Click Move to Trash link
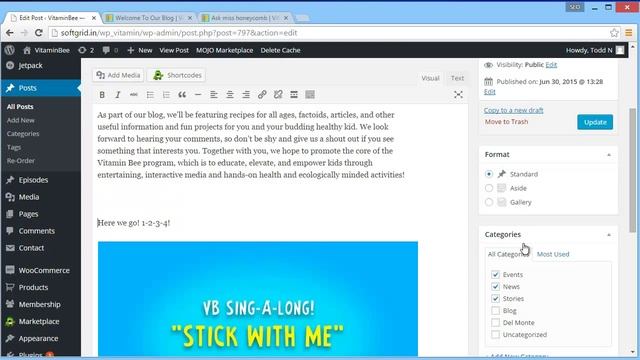 [x=506, y=122]
